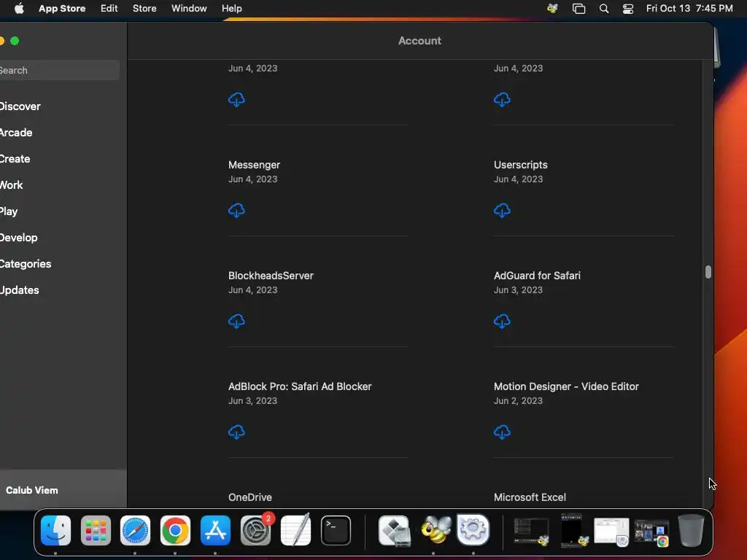Click AdBlock Pro: Safari Ad Blocker title

pos(300,386)
